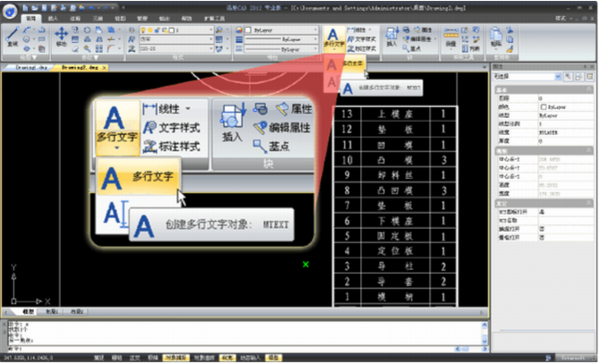Click the match properties brush icon

(x=510, y=49)
